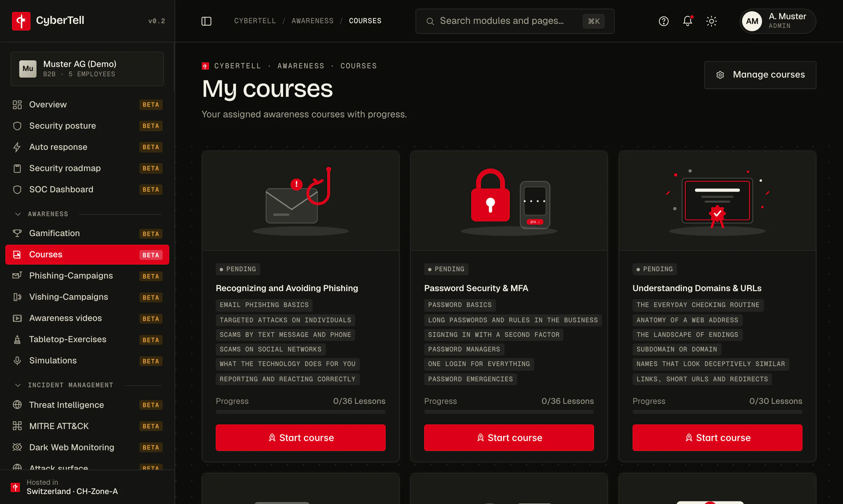
Task: Open Awareness videos in sidebar
Action: [x=87, y=318]
